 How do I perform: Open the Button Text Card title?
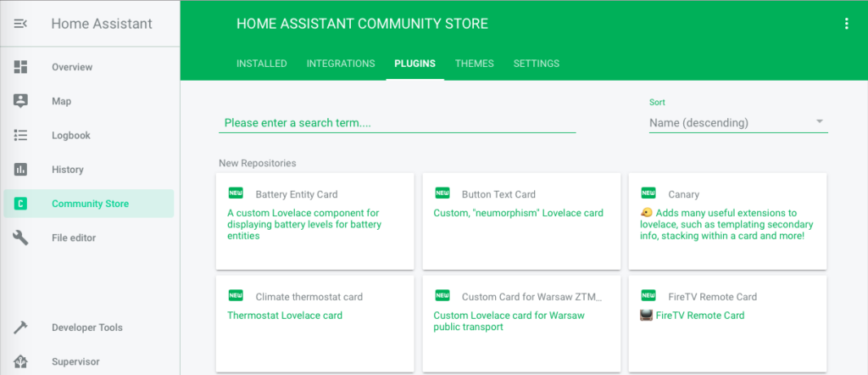(x=498, y=194)
